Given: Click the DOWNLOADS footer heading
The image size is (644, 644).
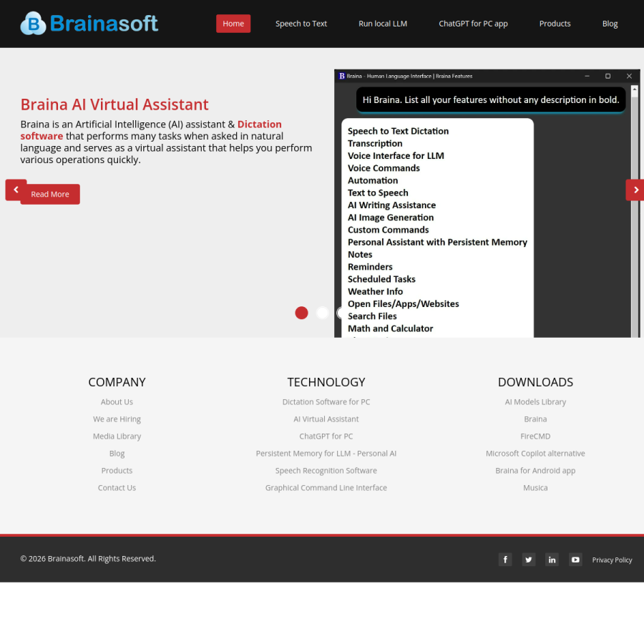Looking at the screenshot, I should tap(535, 382).
